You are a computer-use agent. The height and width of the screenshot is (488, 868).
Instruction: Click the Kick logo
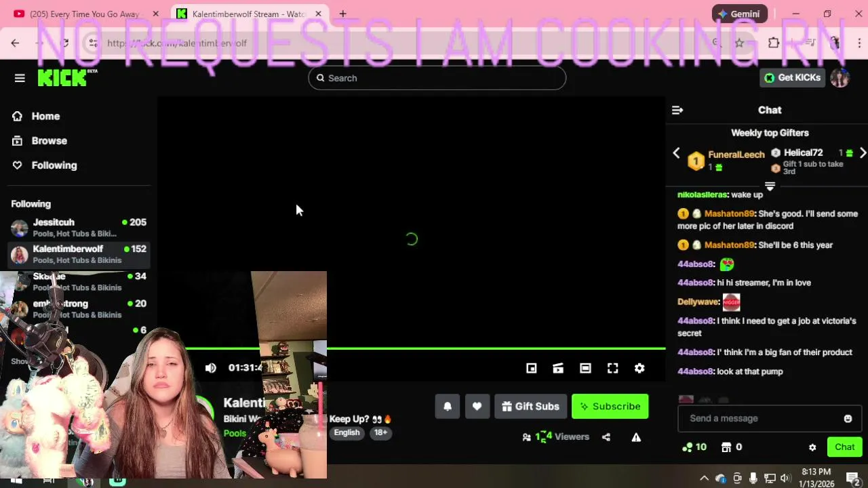click(67, 77)
